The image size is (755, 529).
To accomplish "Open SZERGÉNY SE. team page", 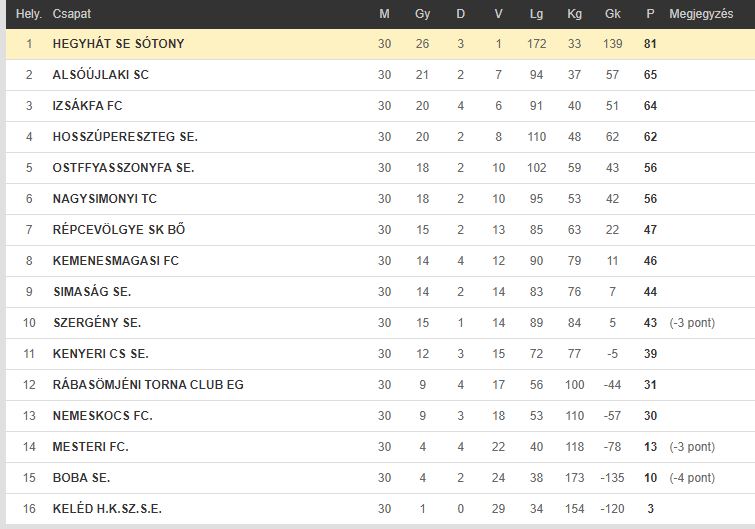I will tap(97, 323).
